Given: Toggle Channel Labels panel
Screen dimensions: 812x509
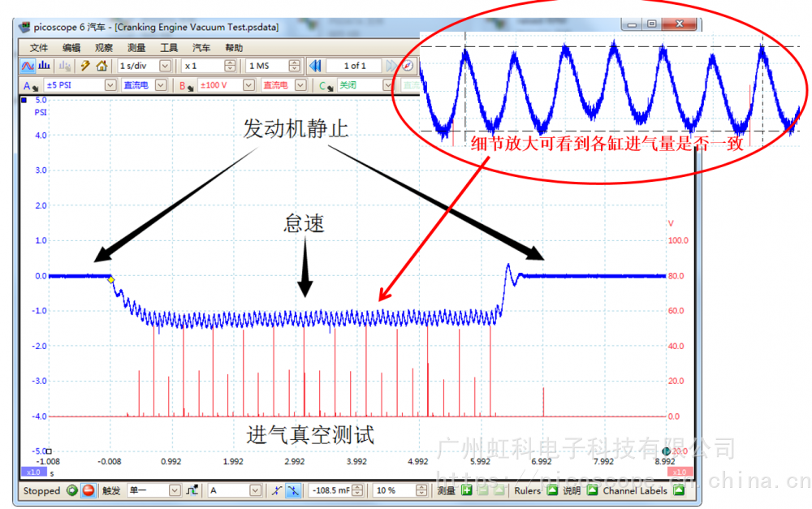Looking at the screenshot, I should [679, 490].
